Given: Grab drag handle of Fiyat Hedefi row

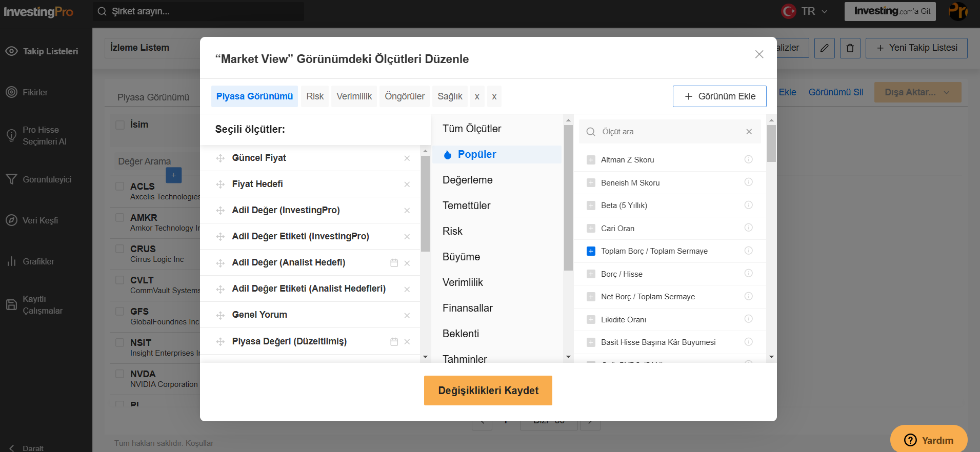Looking at the screenshot, I should [221, 184].
